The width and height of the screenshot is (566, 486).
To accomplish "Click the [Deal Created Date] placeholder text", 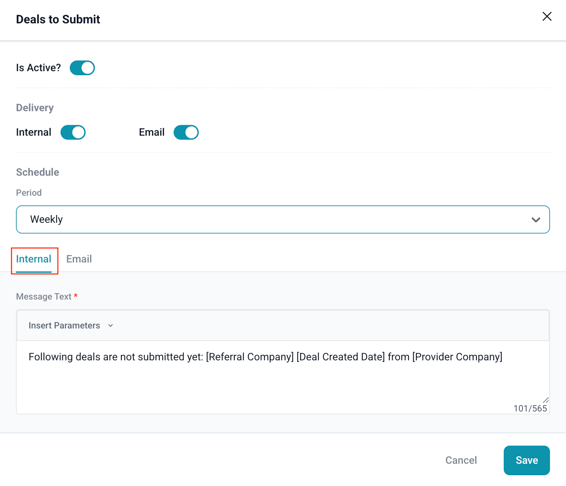I will [x=341, y=357].
